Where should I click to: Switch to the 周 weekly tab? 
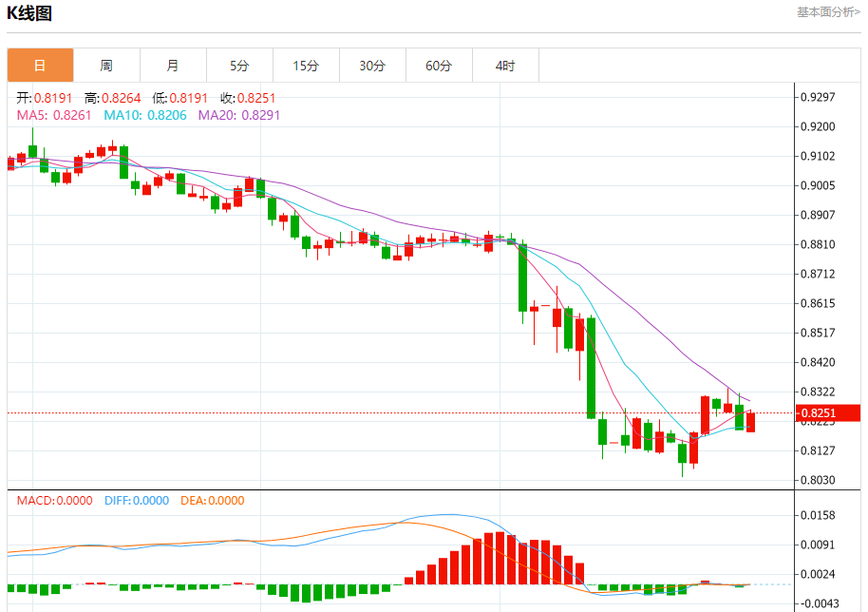pos(107,66)
